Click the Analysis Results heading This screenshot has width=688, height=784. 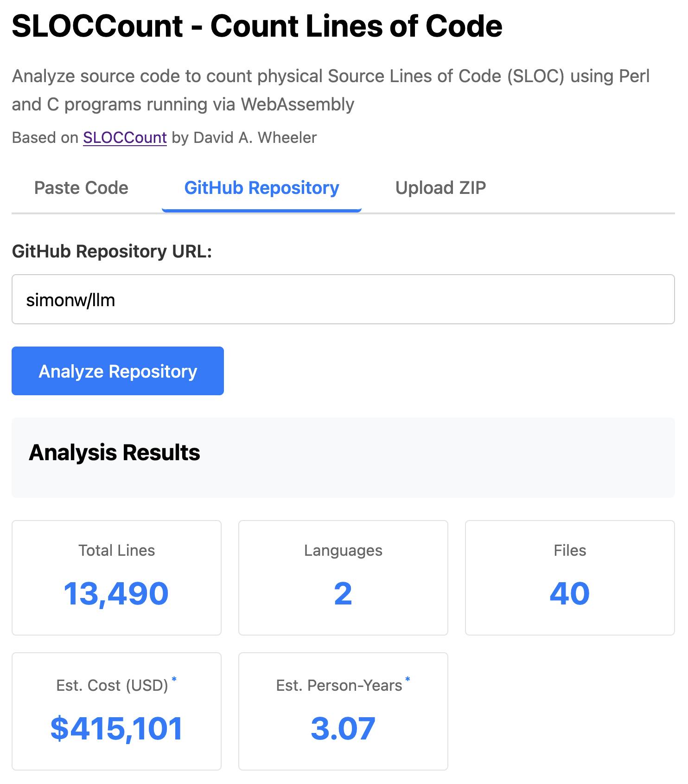coord(115,453)
